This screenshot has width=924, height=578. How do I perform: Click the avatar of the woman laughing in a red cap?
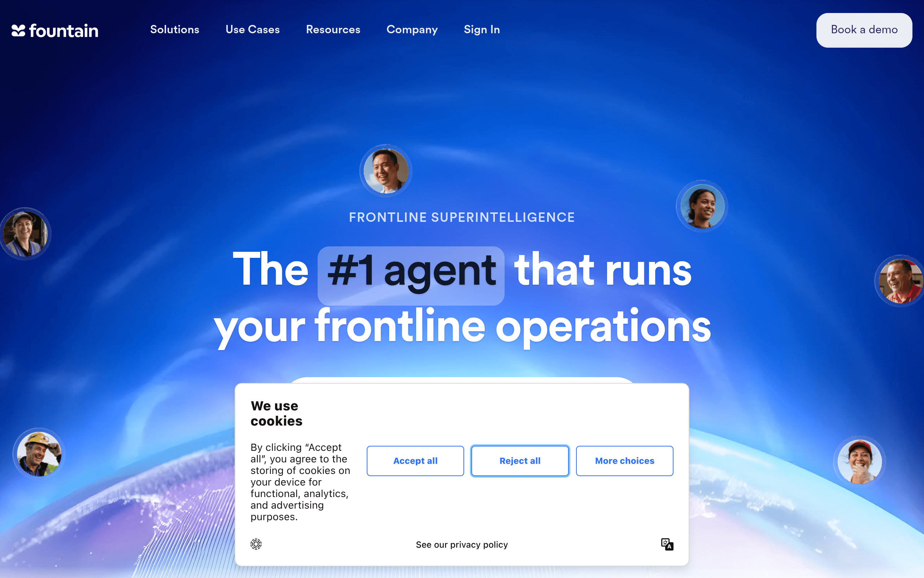click(859, 462)
